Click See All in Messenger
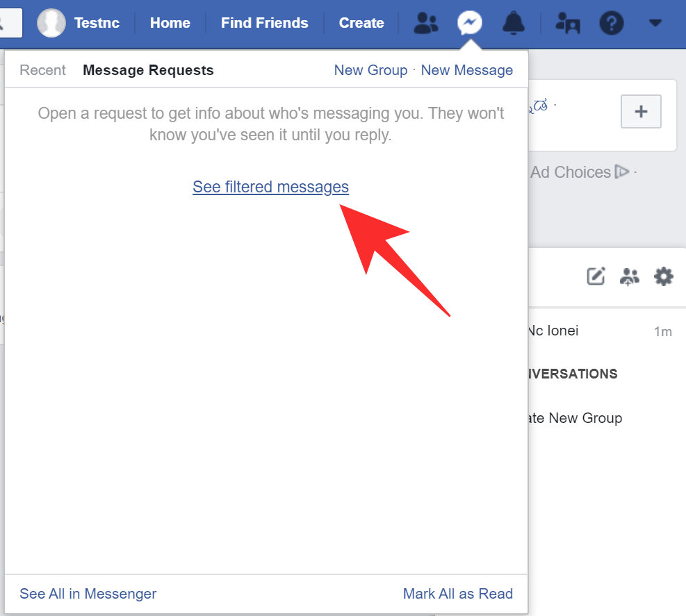Screen dimensions: 686x616 [x=88, y=594]
